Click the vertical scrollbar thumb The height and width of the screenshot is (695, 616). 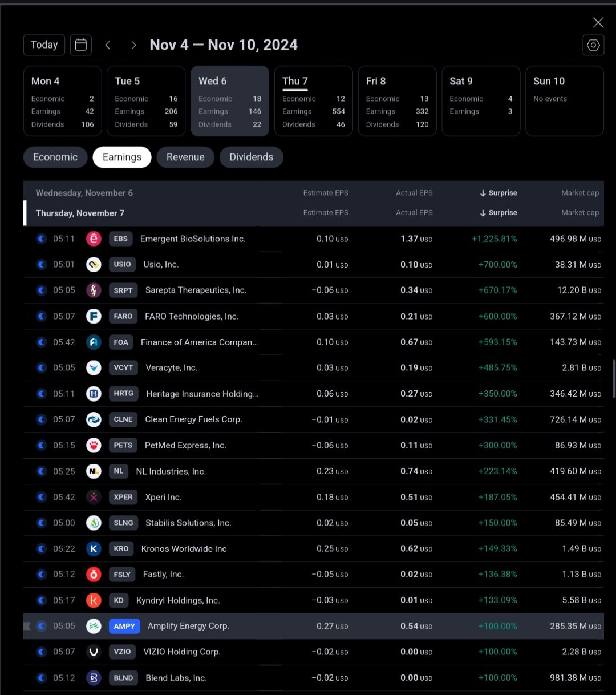[x=613, y=379]
